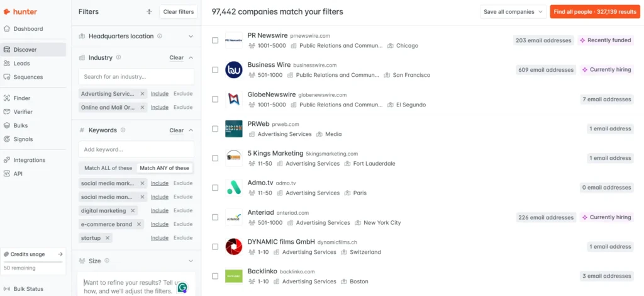Tick the Backlinko checkbox
Image resolution: width=644 pixels, height=296 pixels.
point(215,276)
